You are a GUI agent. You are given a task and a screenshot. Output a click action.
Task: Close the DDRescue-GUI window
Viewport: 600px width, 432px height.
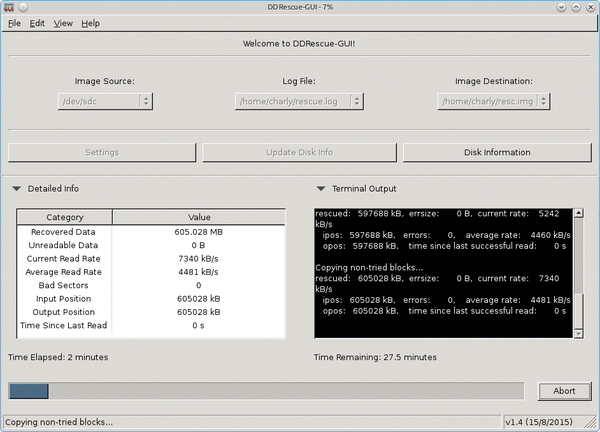click(x=590, y=7)
